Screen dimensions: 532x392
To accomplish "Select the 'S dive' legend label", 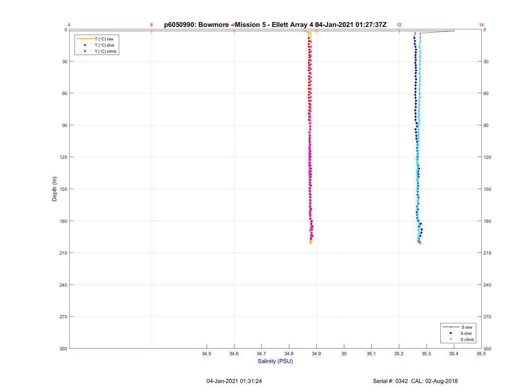I will (466, 333).
